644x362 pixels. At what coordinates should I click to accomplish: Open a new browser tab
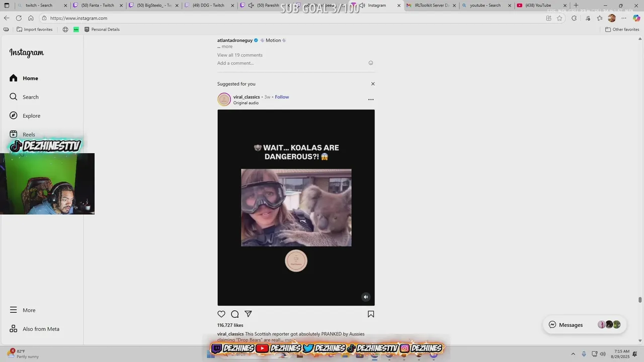pyautogui.click(x=576, y=6)
